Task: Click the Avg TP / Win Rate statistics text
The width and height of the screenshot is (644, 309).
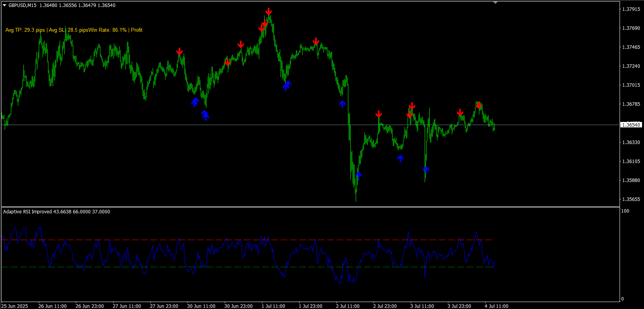Action: [x=74, y=30]
